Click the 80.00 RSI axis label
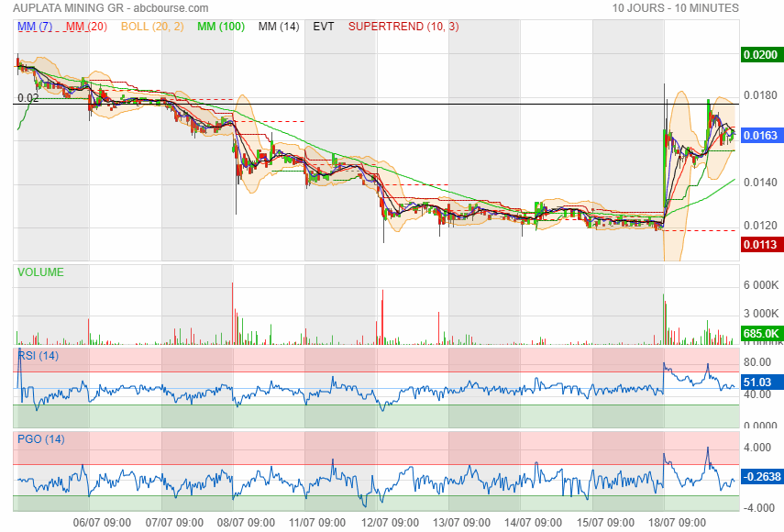784x532 pixels. [x=757, y=362]
